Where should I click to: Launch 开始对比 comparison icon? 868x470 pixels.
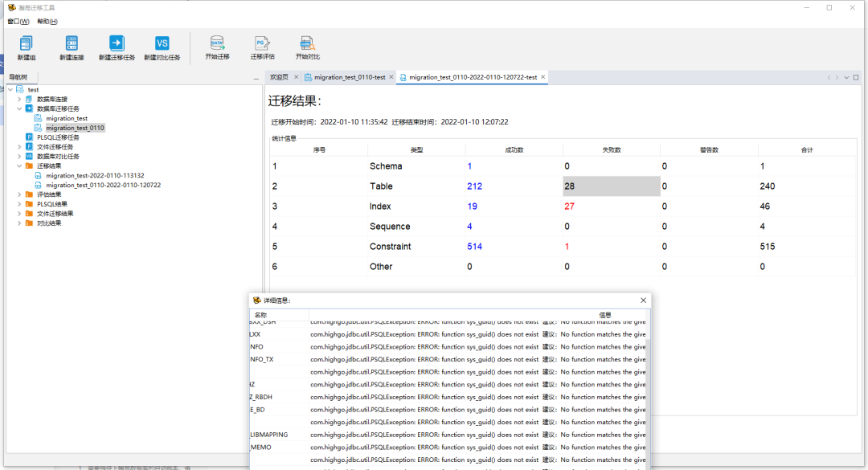point(307,44)
